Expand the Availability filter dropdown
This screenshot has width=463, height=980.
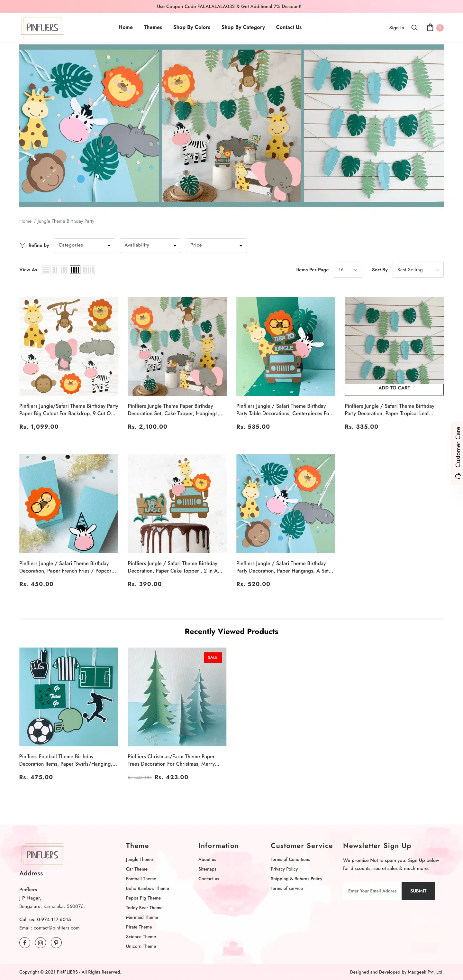tap(150, 245)
